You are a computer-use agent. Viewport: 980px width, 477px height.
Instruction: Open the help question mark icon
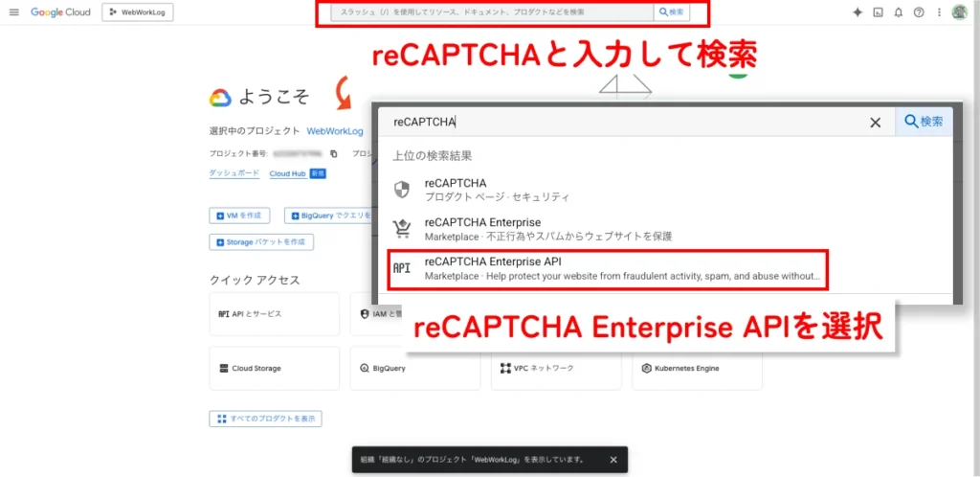point(919,12)
